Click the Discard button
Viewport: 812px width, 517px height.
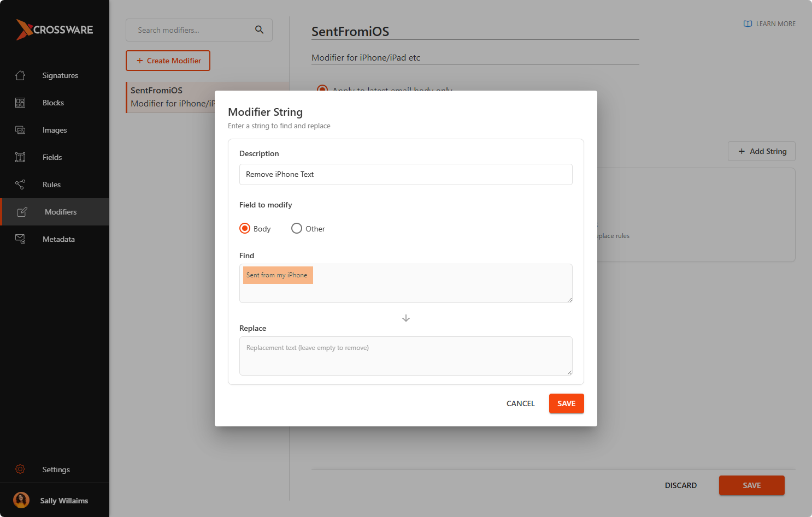pyautogui.click(x=681, y=485)
